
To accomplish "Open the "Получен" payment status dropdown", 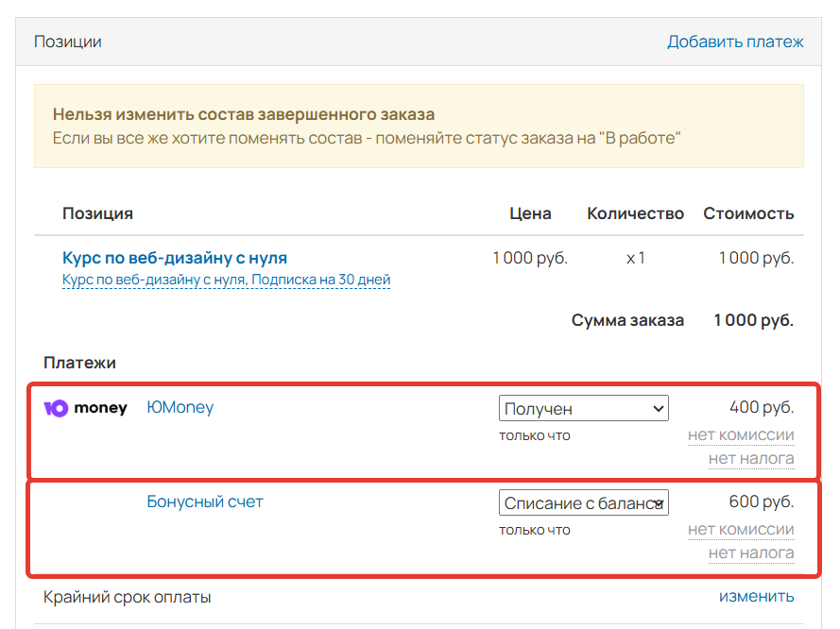I will pos(583,408).
